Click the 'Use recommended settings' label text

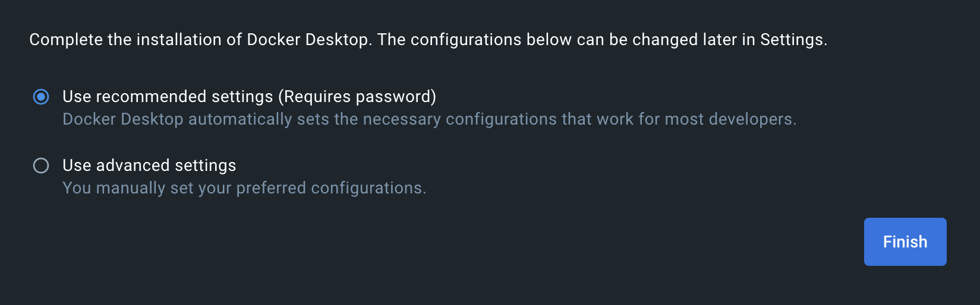168,97
